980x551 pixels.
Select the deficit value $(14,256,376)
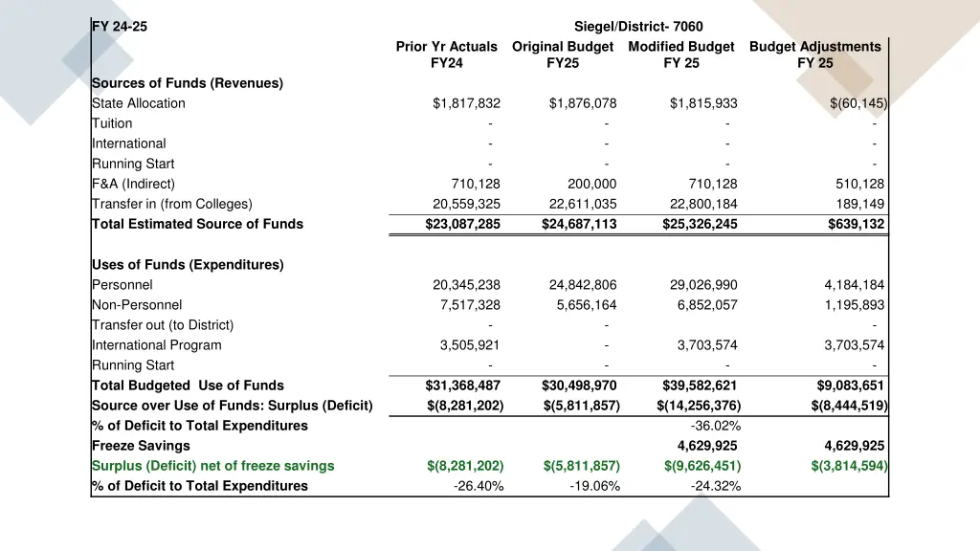tap(699, 406)
